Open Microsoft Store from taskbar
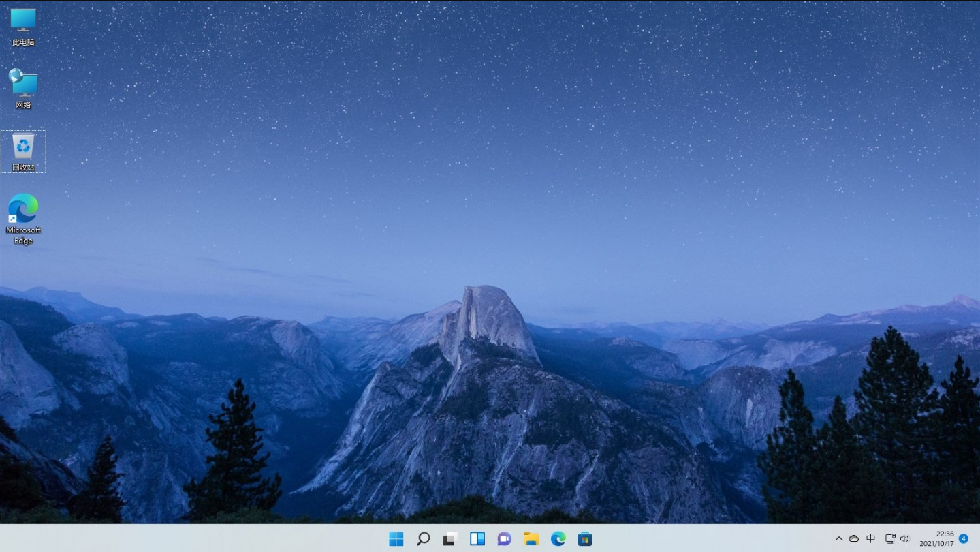 585,539
